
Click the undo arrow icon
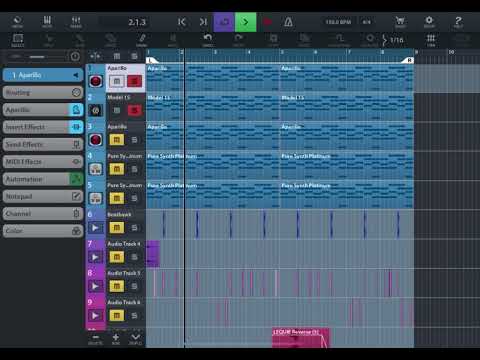pyautogui.click(x=208, y=40)
